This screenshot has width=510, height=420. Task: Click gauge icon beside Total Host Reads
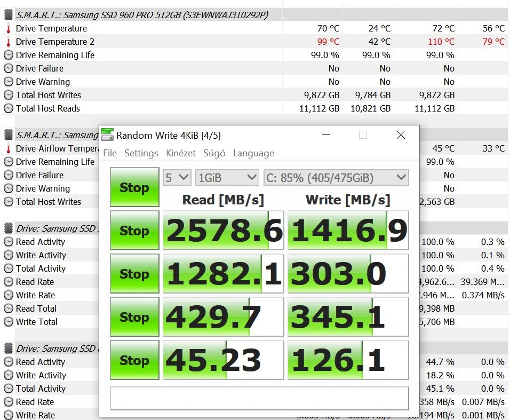(9, 108)
